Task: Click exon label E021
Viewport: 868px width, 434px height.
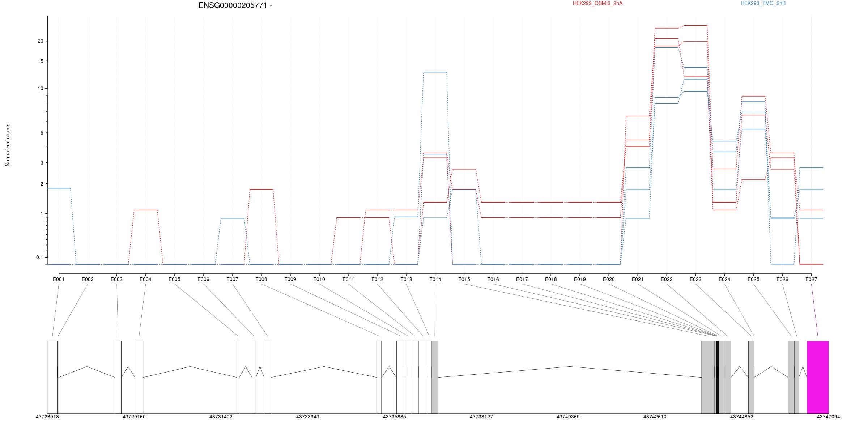Action: (x=638, y=279)
